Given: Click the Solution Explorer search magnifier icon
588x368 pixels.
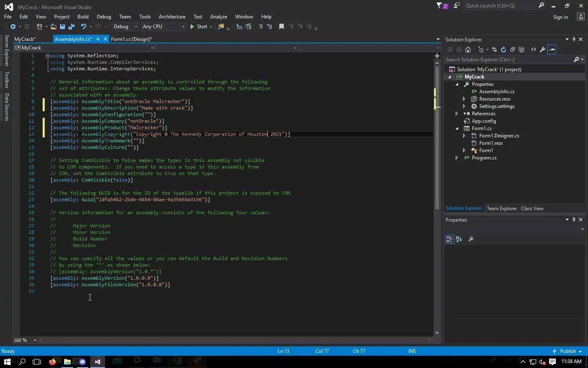Looking at the screenshot, I should pos(576,60).
